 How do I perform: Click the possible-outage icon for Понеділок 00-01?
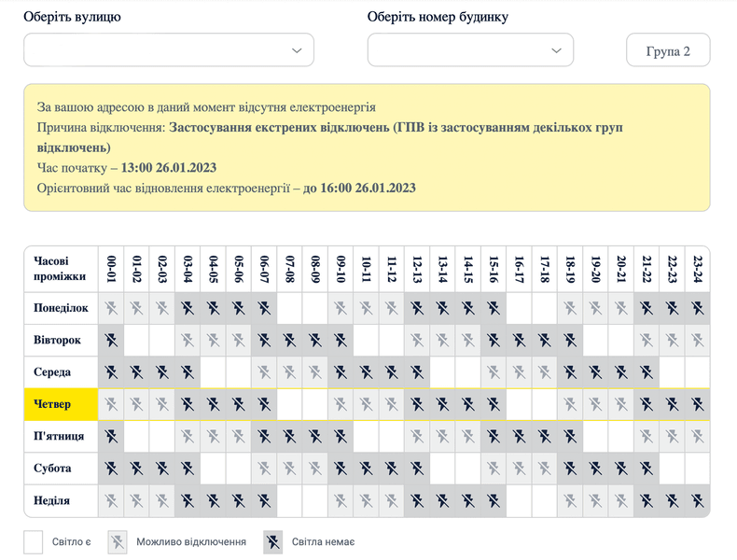(112, 308)
